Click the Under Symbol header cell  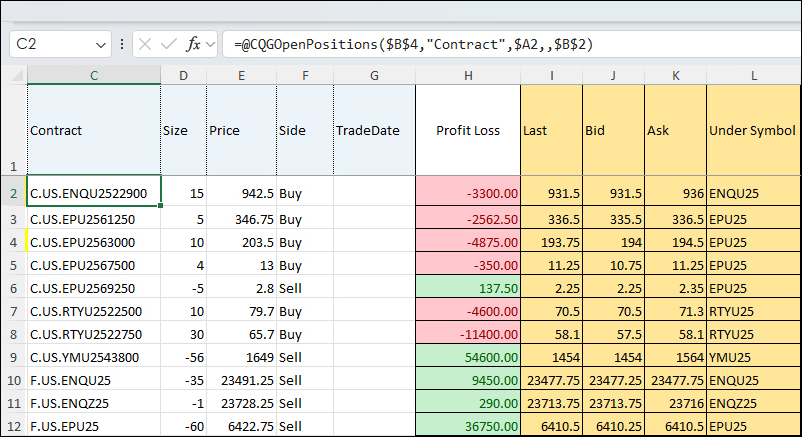click(753, 131)
